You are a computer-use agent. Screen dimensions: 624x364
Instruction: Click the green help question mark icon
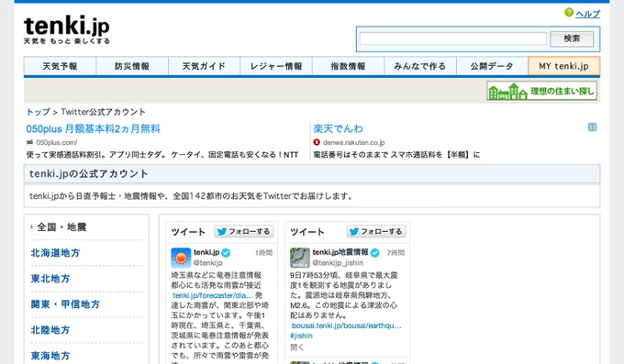(569, 13)
